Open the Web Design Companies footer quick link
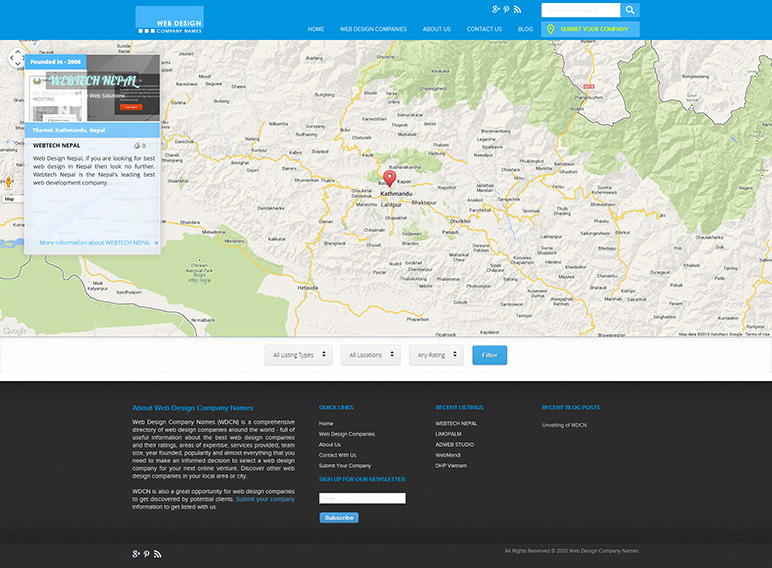772x568 pixels. (x=347, y=434)
